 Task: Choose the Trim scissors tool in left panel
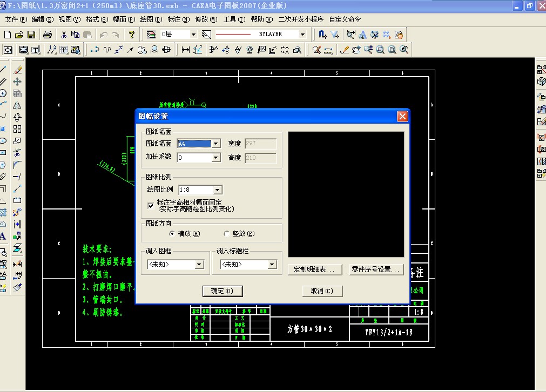pos(17,153)
